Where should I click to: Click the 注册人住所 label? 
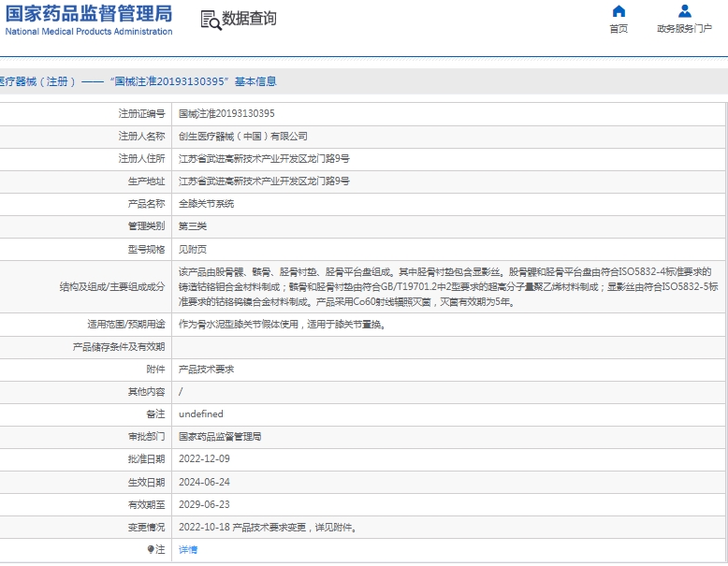coord(141,159)
